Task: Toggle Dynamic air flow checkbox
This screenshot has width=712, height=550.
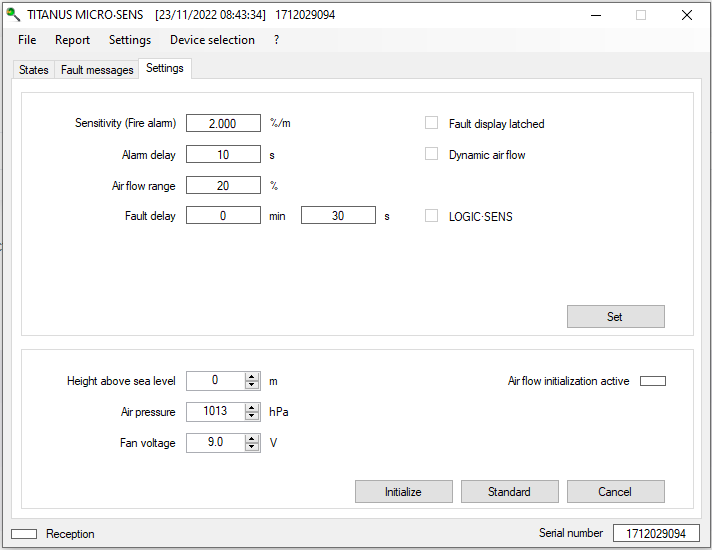Action: pos(431,154)
